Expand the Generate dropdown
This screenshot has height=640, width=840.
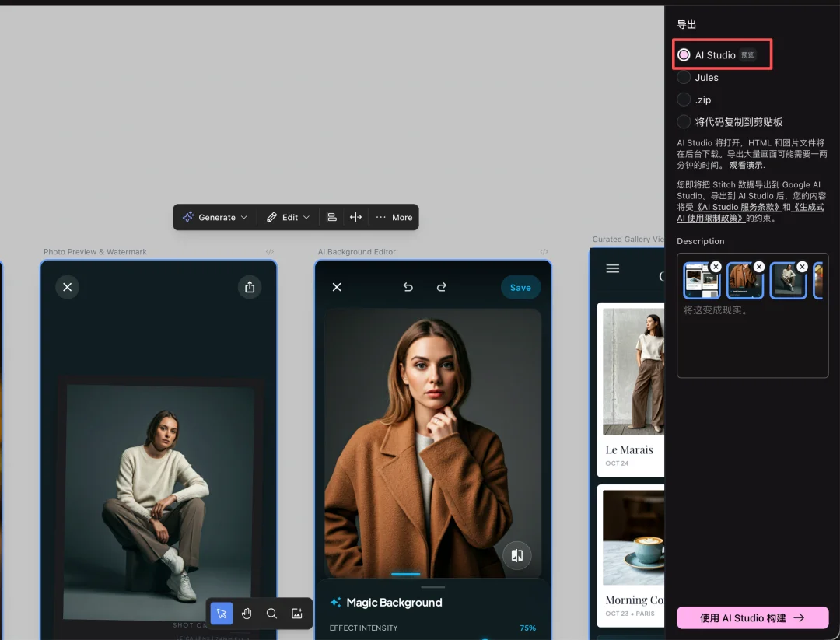coord(215,217)
